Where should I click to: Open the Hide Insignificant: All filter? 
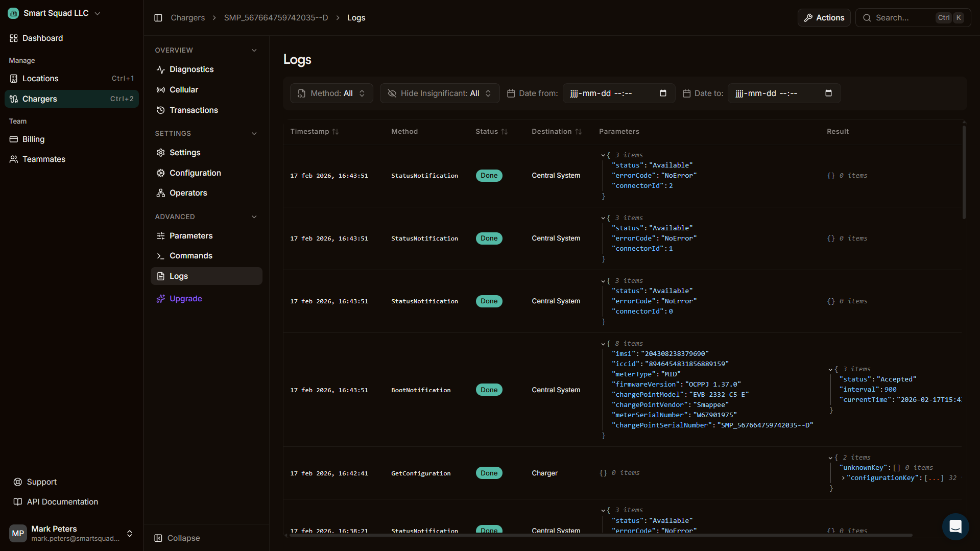(x=439, y=93)
